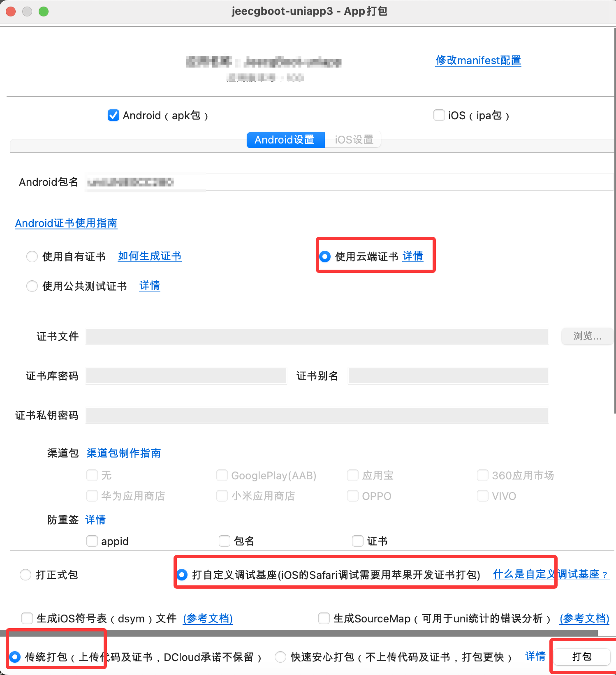Image resolution: width=616 pixels, height=675 pixels.
Task: Select the 打正式包 radio option
Action: coord(25,575)
